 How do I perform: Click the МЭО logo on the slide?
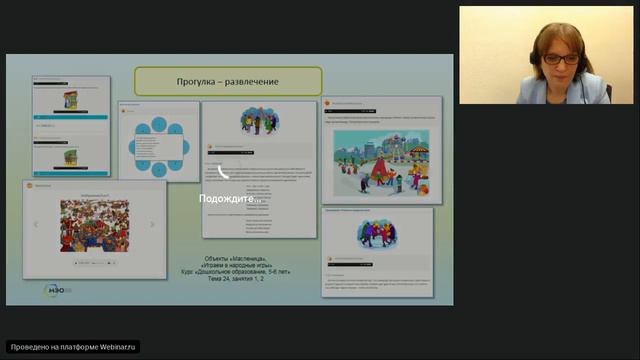[x=57, y=290]
